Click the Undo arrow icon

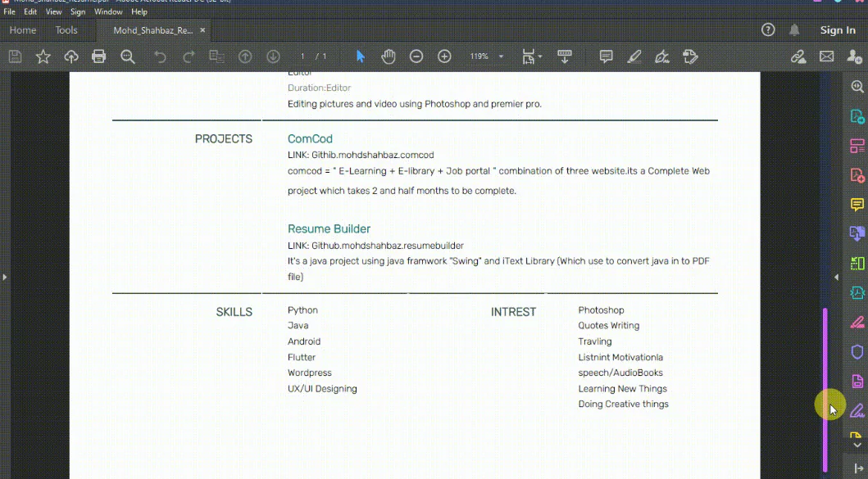click(160, 56)
